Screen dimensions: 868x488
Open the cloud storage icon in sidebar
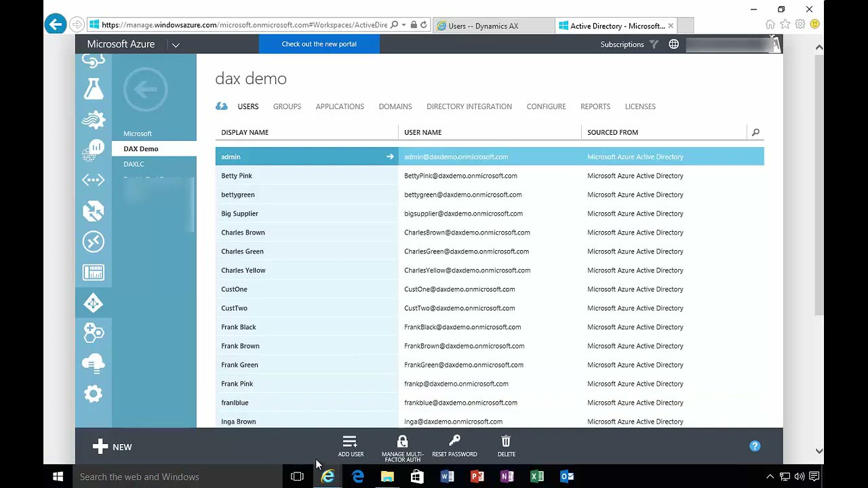(94, 364)
